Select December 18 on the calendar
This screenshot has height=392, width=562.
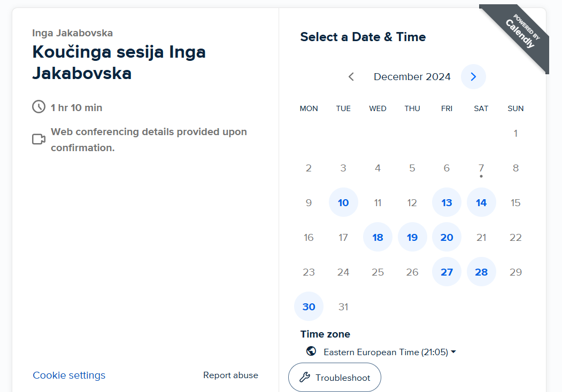pos(378,237)
